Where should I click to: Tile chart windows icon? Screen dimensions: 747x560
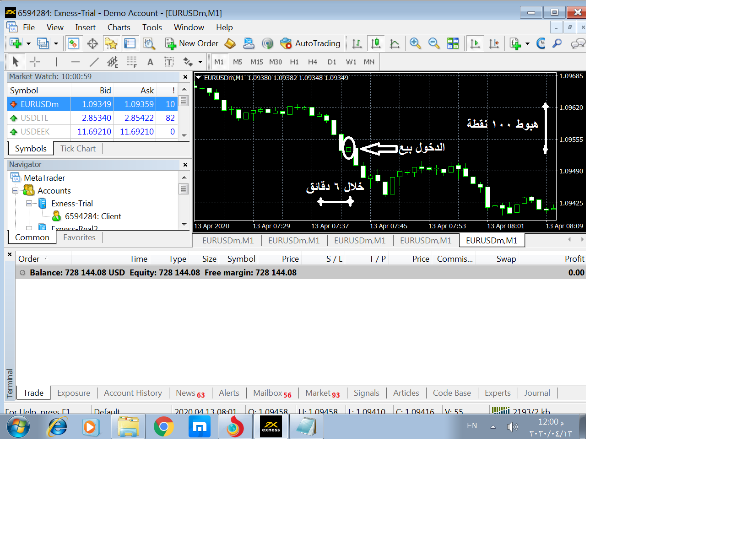pos(453,43)
